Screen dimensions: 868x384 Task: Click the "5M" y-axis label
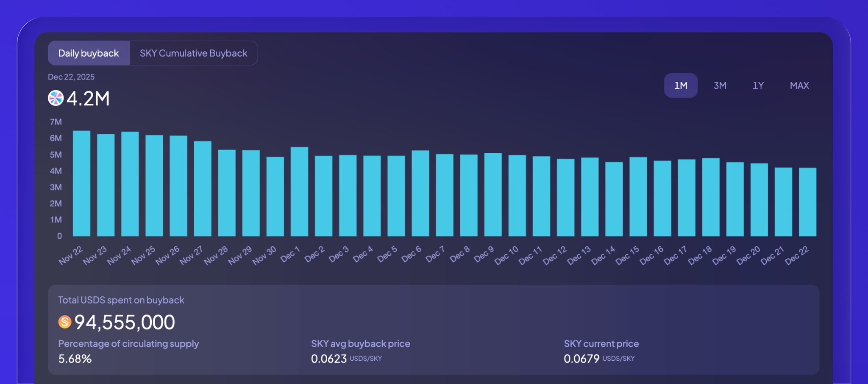56,155
